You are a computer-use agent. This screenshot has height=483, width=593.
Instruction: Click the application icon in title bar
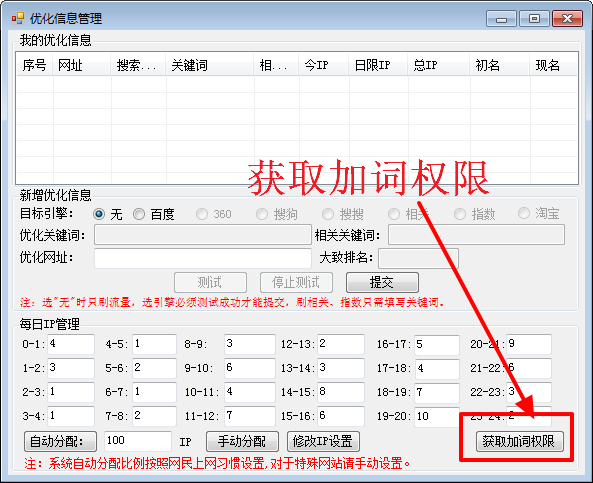[17, 18]
